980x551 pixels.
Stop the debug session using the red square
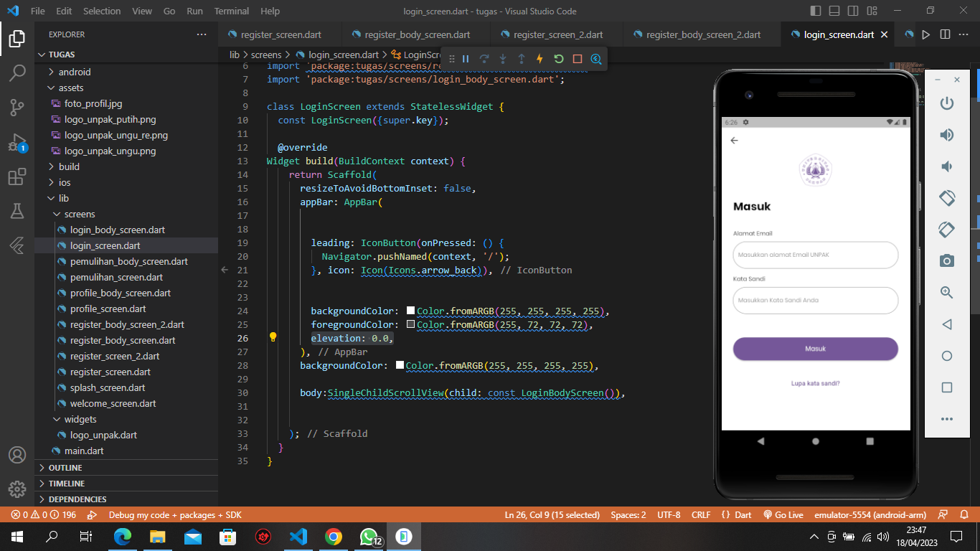tap(577, 59)
